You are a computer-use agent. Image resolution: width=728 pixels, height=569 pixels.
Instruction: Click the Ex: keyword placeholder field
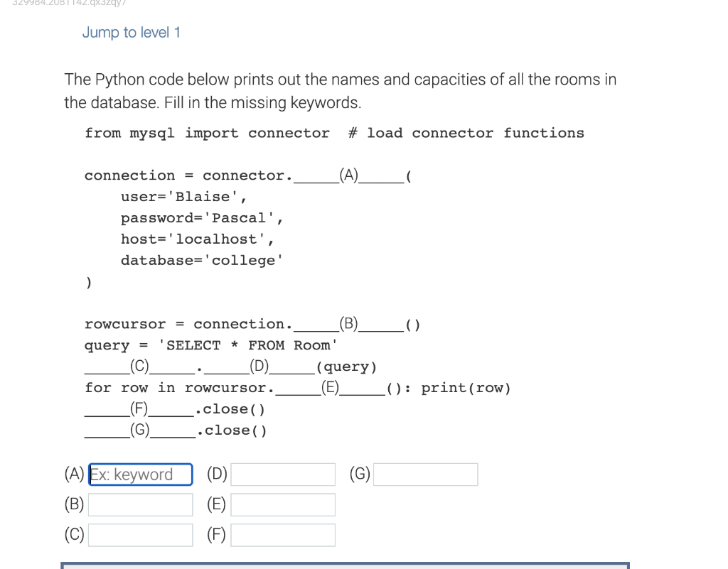140,474
